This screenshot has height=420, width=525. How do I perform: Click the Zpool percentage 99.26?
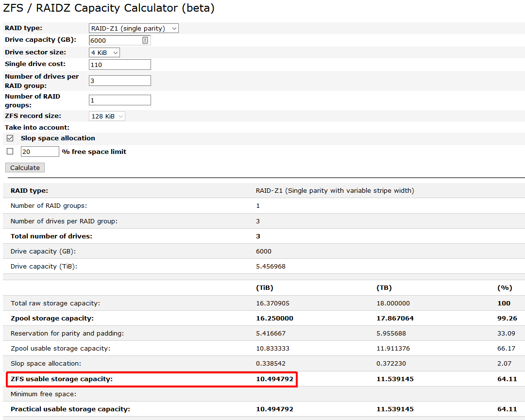click(x=507, y=318)
